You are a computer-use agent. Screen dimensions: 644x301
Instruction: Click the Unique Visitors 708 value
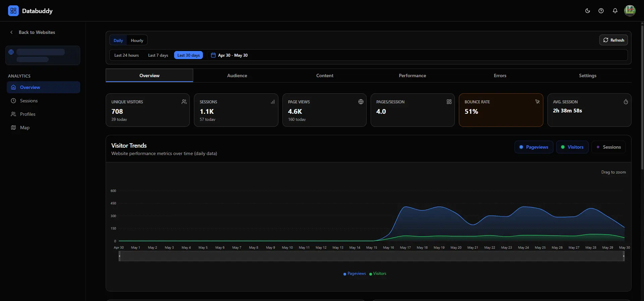point(117,111)
